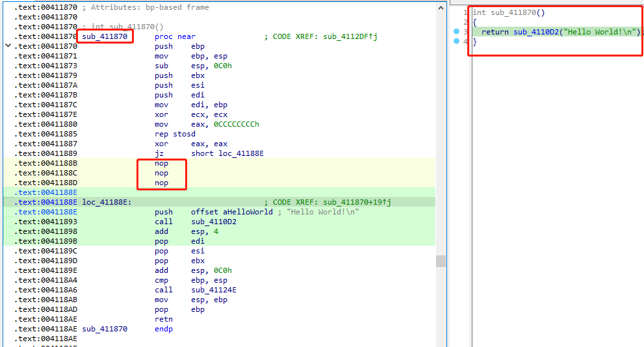Click the add esp, 4 instruction
The width and height of the screenshot is (644, 347).
point(187,231)
